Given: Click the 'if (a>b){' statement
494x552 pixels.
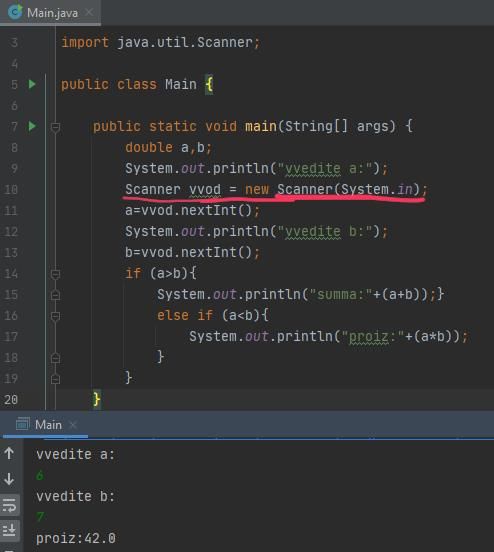Looking at the screenshot, I should (161, 274).
